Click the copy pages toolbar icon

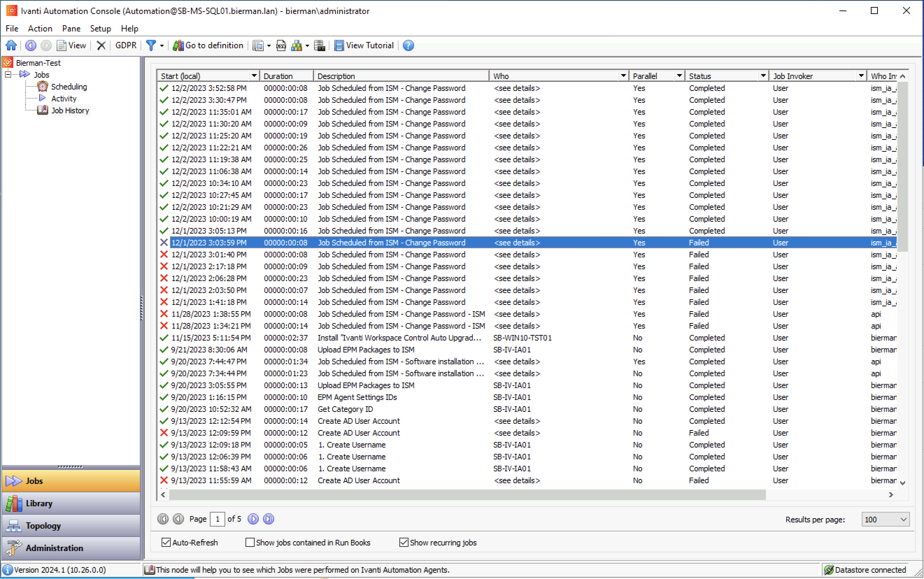(258, 45)
